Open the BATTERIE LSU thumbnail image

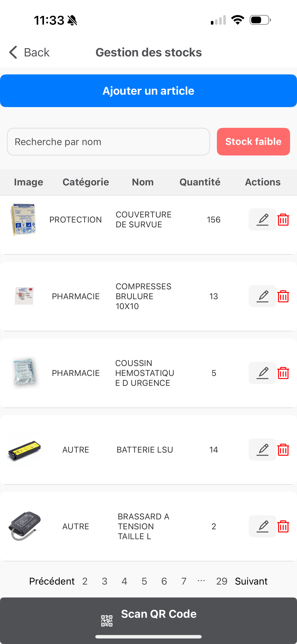(24, 450)
